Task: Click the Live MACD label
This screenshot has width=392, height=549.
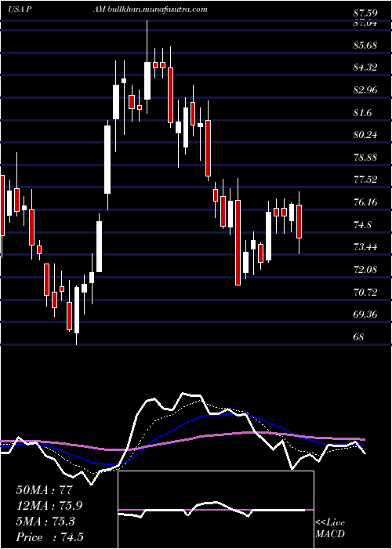Action: pos(330,529)
